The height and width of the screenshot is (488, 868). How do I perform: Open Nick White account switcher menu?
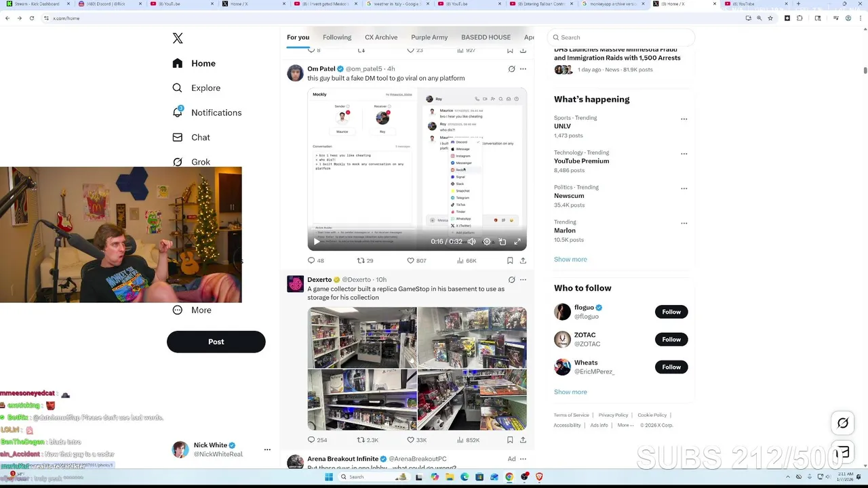point(267,449)
